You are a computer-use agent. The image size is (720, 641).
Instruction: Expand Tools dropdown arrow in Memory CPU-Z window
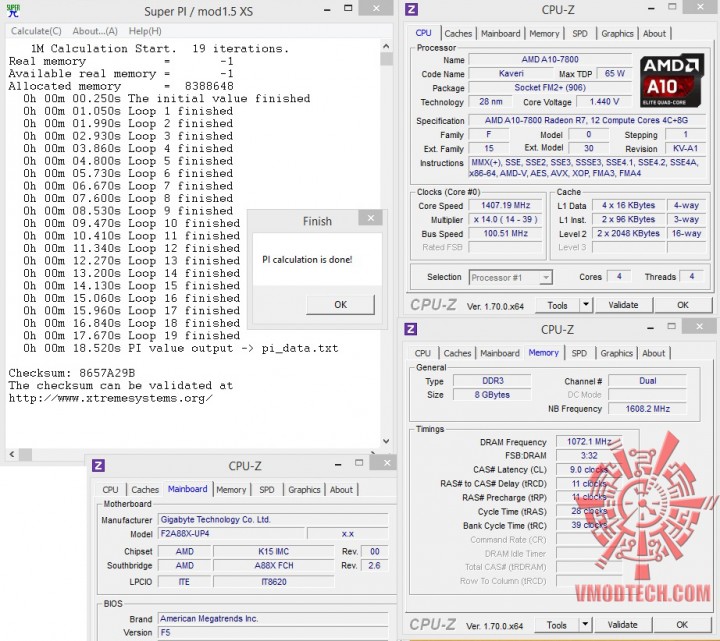(x=585, y=625)
